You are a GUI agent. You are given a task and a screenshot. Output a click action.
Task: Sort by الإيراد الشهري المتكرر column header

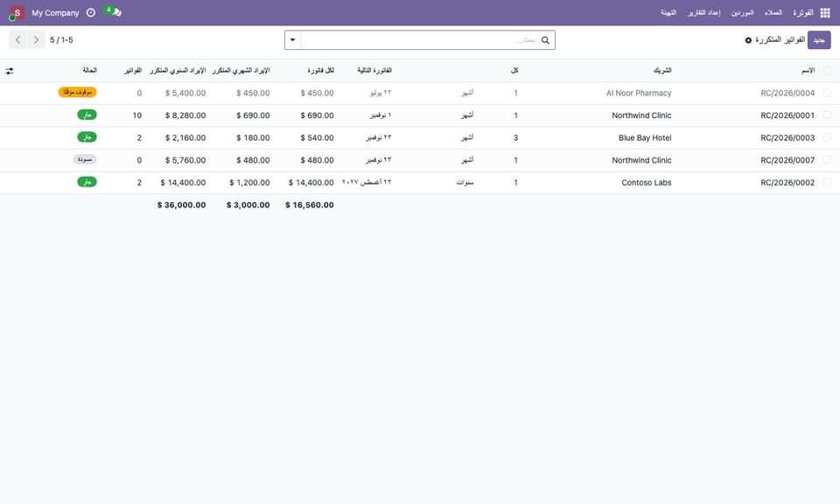coord(241,71)
